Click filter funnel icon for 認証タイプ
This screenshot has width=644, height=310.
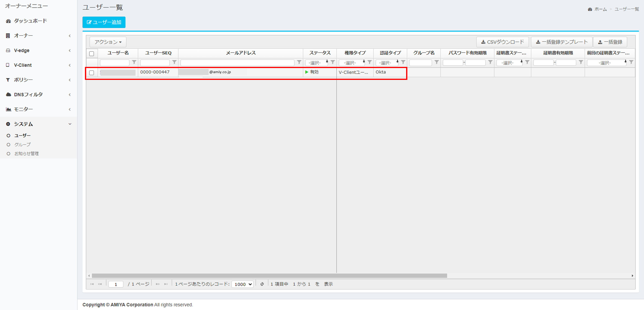[x=403, y=62]
